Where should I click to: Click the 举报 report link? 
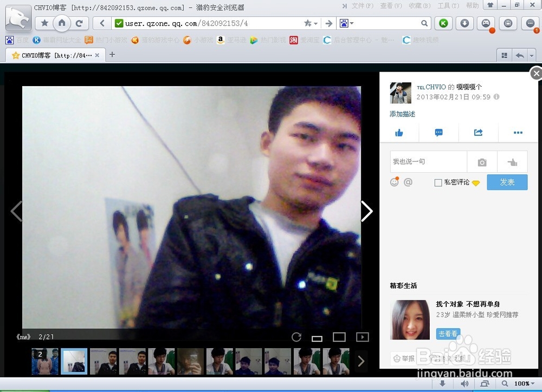[x=404, y=358]
